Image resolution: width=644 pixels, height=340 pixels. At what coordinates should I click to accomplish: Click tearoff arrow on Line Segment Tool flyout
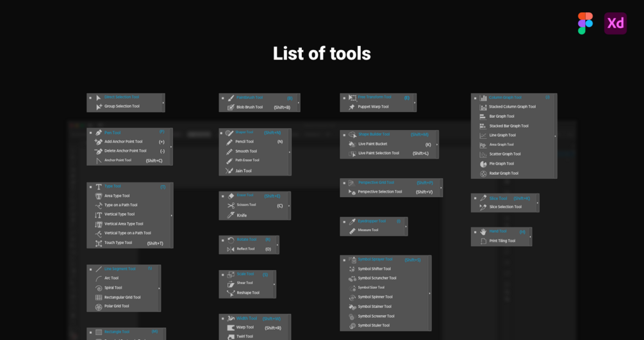coord(159,288)
